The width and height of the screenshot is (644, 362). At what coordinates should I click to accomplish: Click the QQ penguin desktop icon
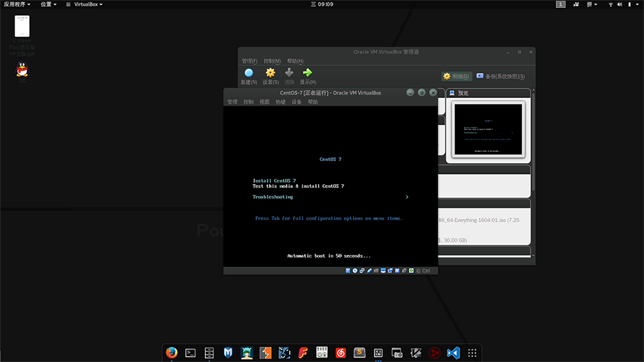point(22,70)
